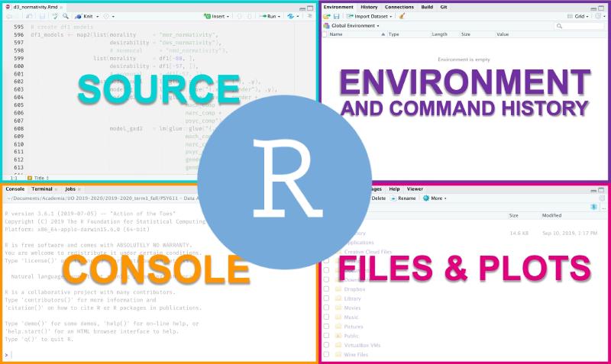Click the Music folder icon
The height and width of the screenshot is (364, 611).
click(338, 317)
